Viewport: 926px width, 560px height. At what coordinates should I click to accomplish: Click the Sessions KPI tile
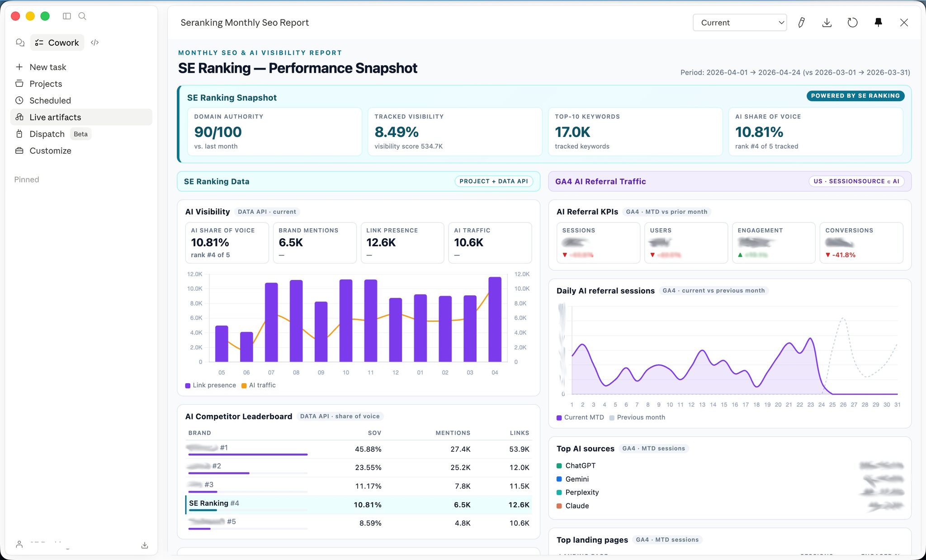tap(598, 243)
